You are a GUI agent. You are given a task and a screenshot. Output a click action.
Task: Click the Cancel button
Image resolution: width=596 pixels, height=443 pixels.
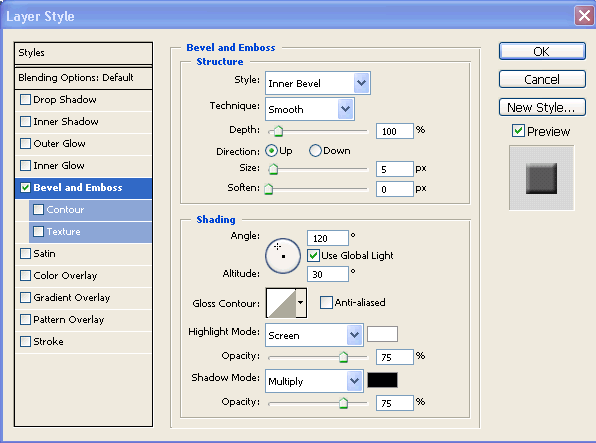[542, 79]
